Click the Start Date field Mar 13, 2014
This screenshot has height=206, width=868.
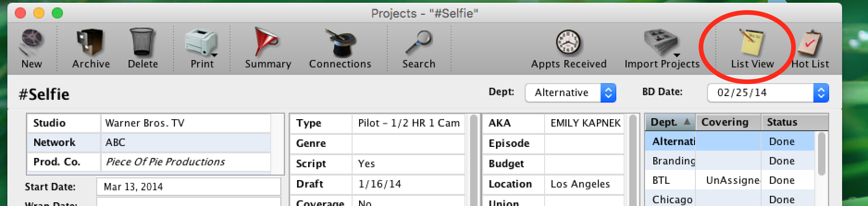(x=188, y=187)
